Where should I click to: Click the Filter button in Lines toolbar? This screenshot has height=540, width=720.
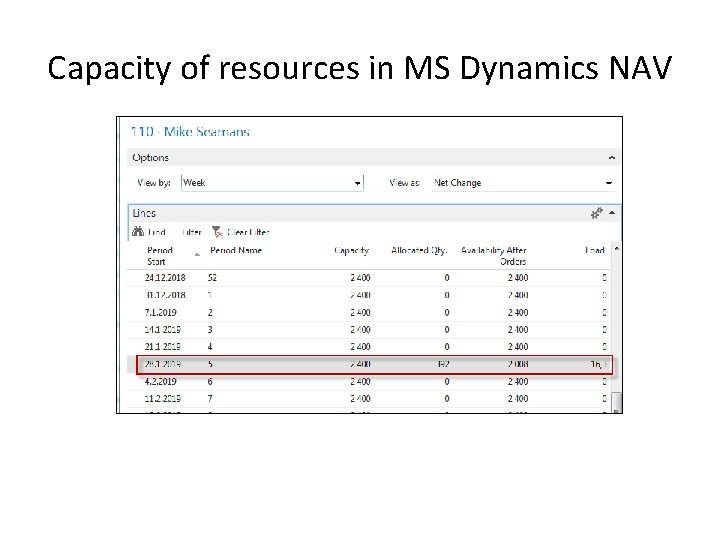point(191,232)
